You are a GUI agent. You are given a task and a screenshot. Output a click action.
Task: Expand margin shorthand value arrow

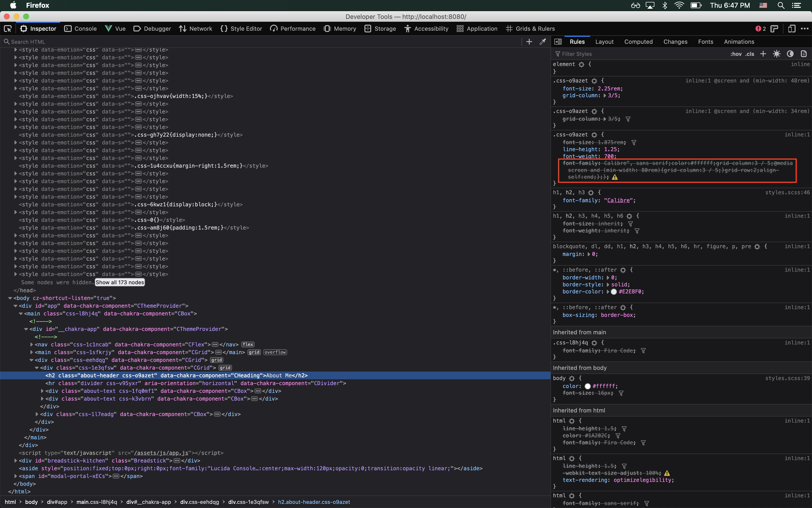tap(589, 254)
